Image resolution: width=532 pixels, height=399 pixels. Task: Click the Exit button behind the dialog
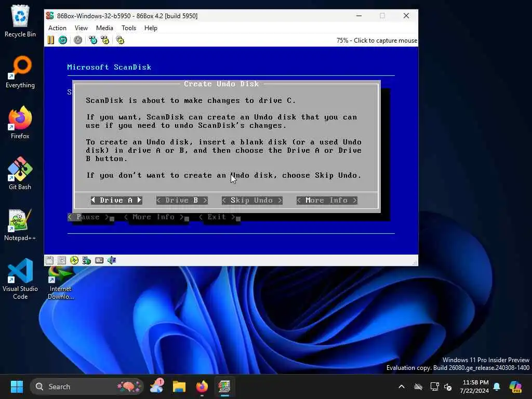(x=217, y=217)
